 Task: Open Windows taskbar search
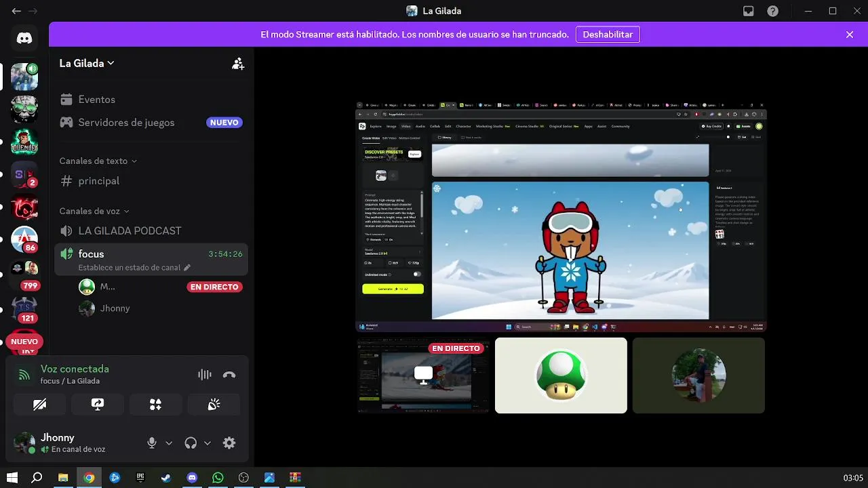tap(37, 478)
